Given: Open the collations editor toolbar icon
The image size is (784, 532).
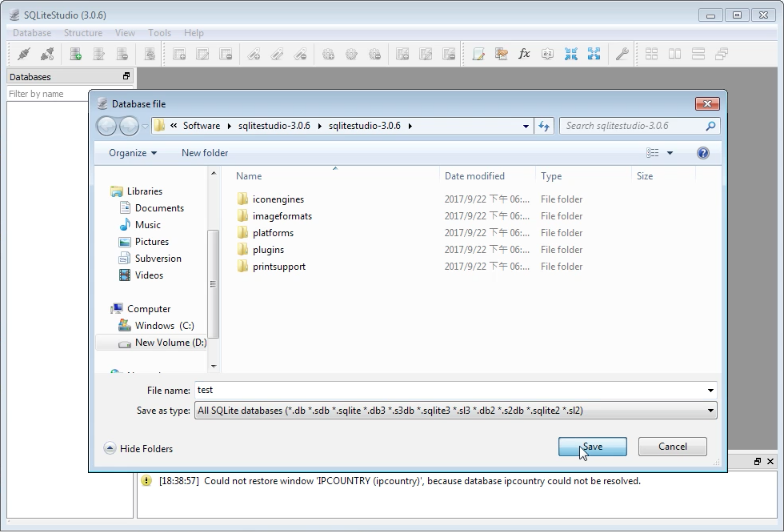Looking at the screenshot, I should pos(548,54).
